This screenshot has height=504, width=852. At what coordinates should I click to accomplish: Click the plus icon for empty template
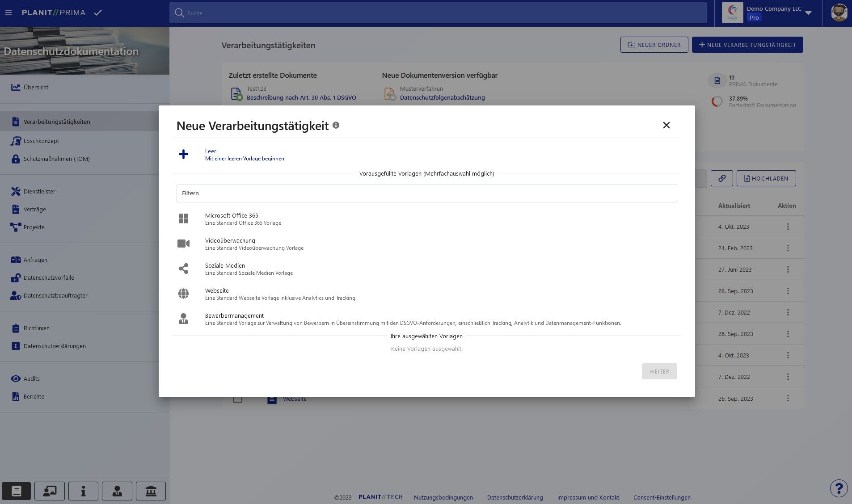pos(183,155)
